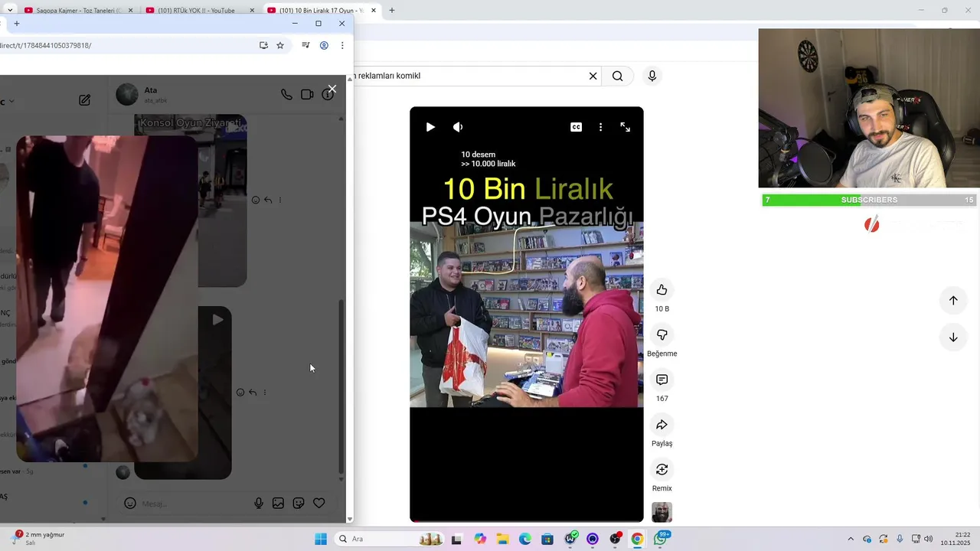Click the YouTube search magnifier button
The width and height of the screenshot is (980, 551).
coord(618,76)
